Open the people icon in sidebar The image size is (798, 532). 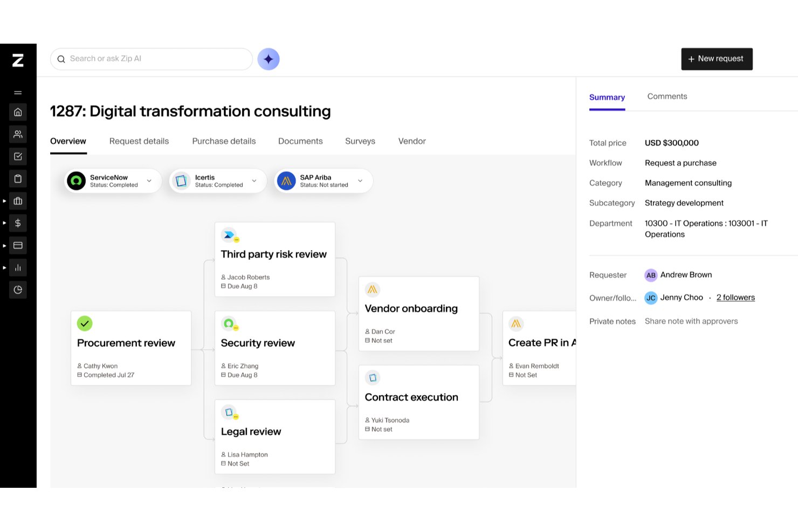coord(18,134)
